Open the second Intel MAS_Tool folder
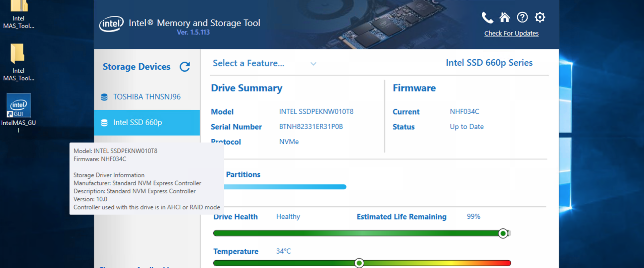 18,62
